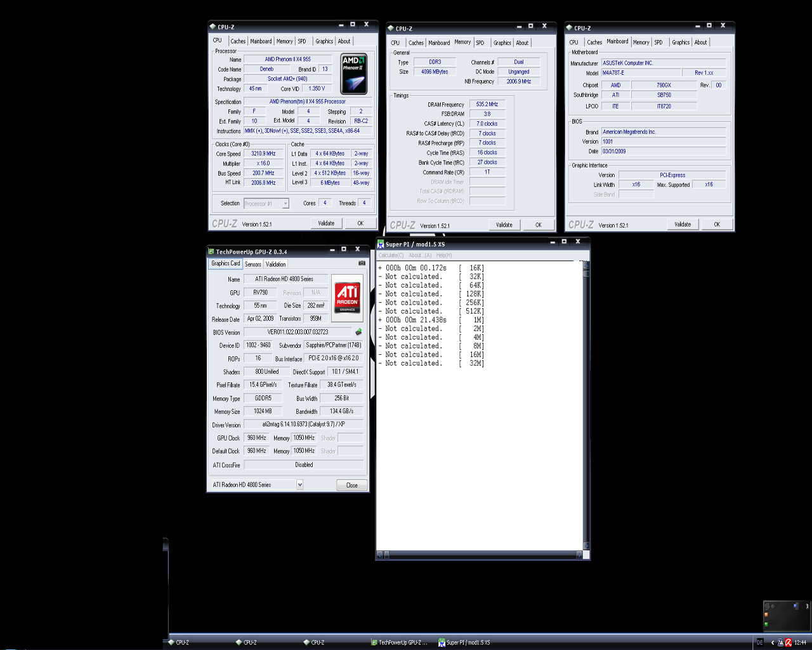Click the AMD Phenom II logo
The image size is (812, 650).
click(353, 74)
